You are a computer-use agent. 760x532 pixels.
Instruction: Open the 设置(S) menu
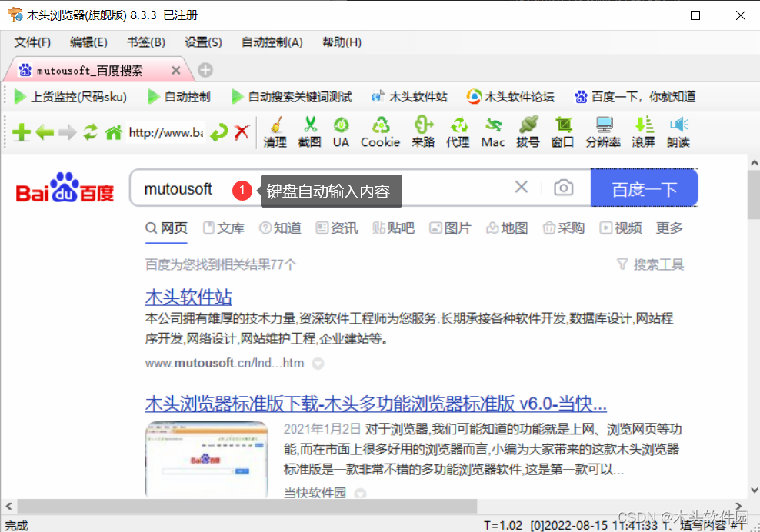pos(203,42)
